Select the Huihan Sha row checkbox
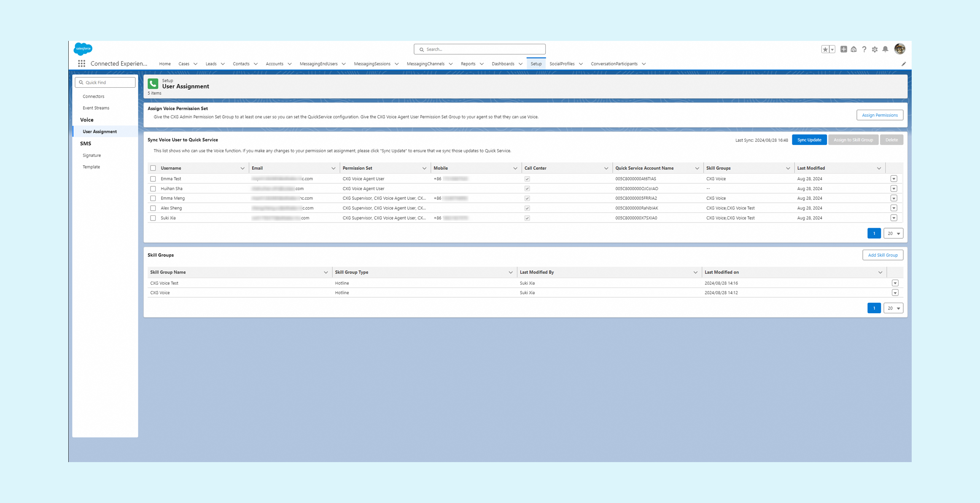 [x=153, y=189]
